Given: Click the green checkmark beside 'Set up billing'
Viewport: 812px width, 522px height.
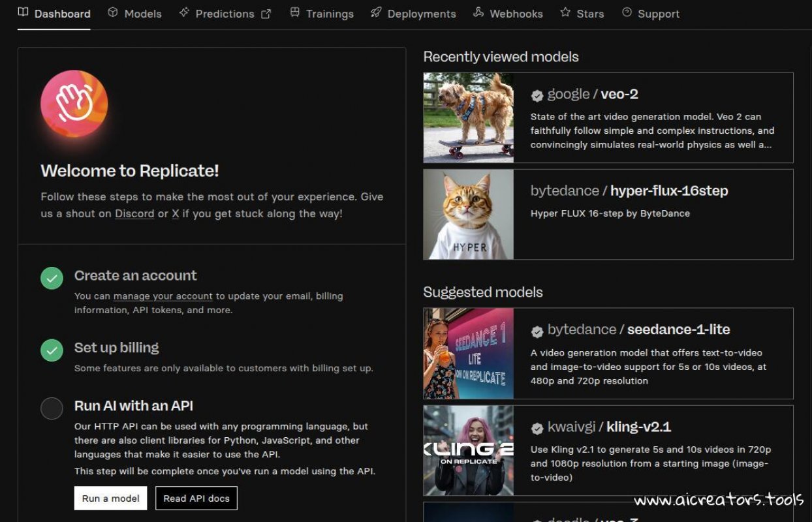Looking at the screenshot, I should tap(52, 350).
